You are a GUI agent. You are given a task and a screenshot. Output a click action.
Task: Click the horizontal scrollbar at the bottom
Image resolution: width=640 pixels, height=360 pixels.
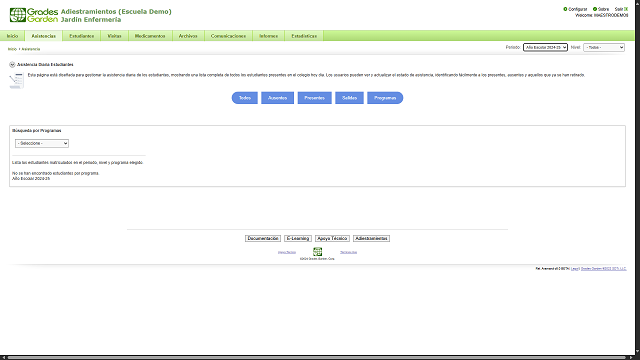point(318,358)
